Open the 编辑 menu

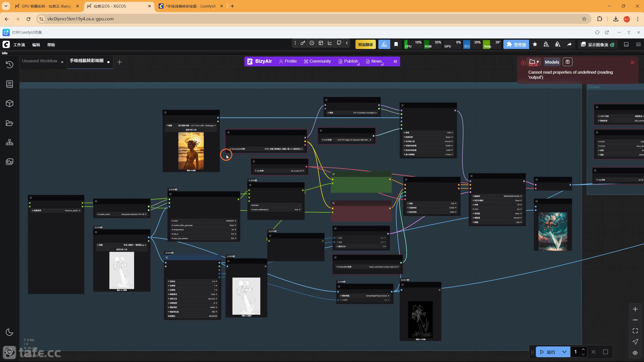(36, 45)
